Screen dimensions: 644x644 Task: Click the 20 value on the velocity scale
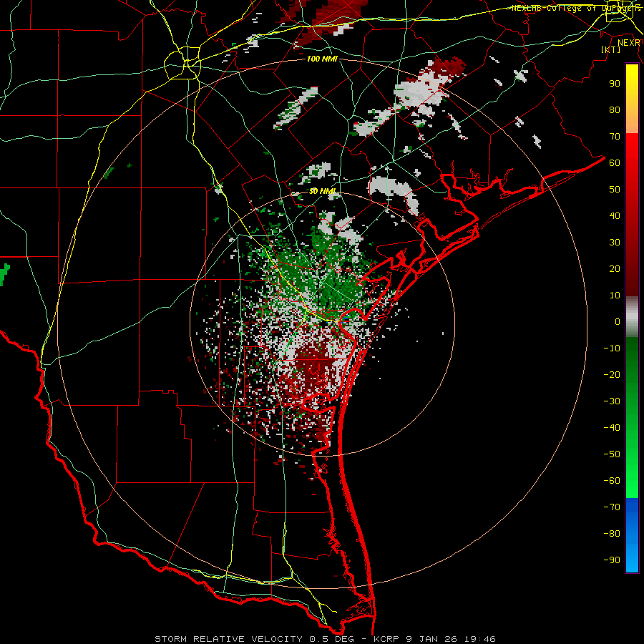tap(615, 269)
